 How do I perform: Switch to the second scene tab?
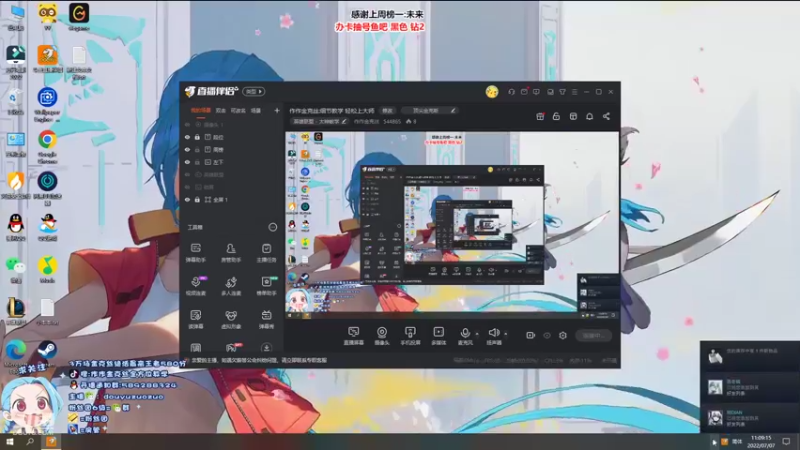(220, 110)
